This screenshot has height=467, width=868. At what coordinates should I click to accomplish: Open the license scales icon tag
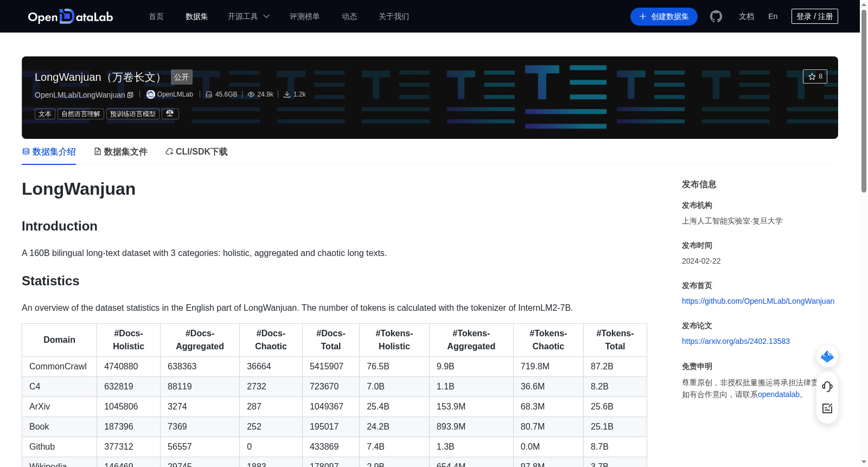tap(170, 114)
